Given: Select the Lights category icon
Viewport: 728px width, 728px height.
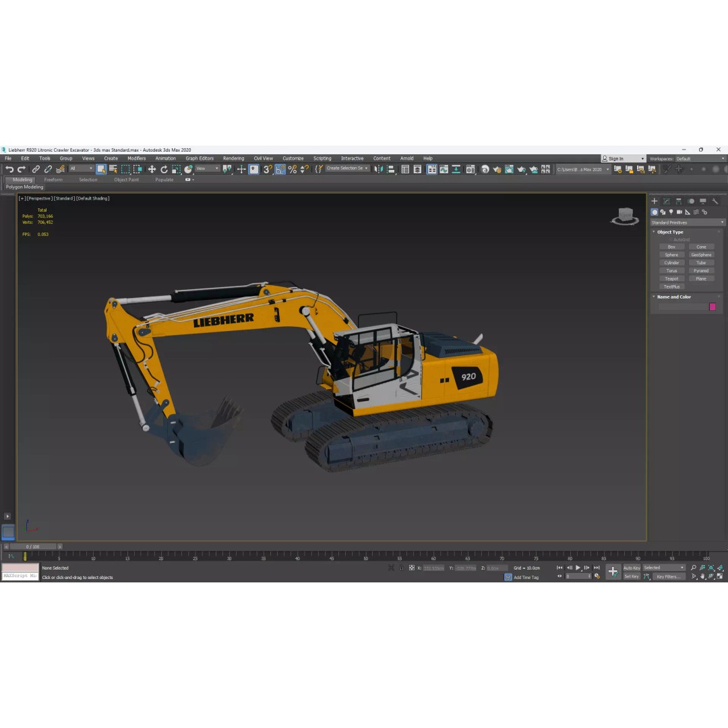Looking at the screenshot, I should [x=671, y=212].
